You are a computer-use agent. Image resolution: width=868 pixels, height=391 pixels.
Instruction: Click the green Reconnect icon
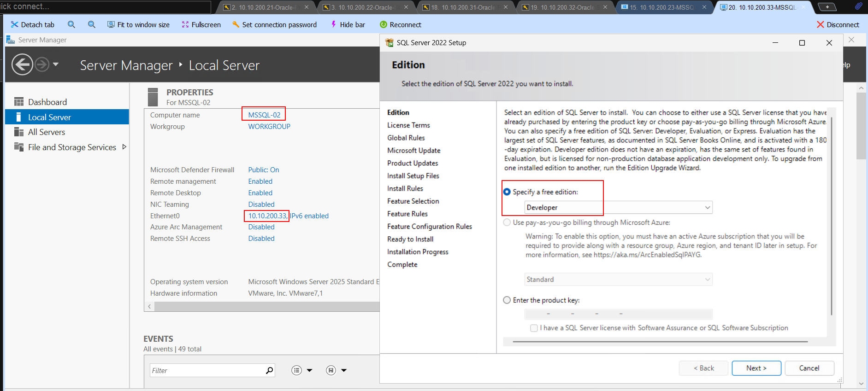tap(384, 25)
